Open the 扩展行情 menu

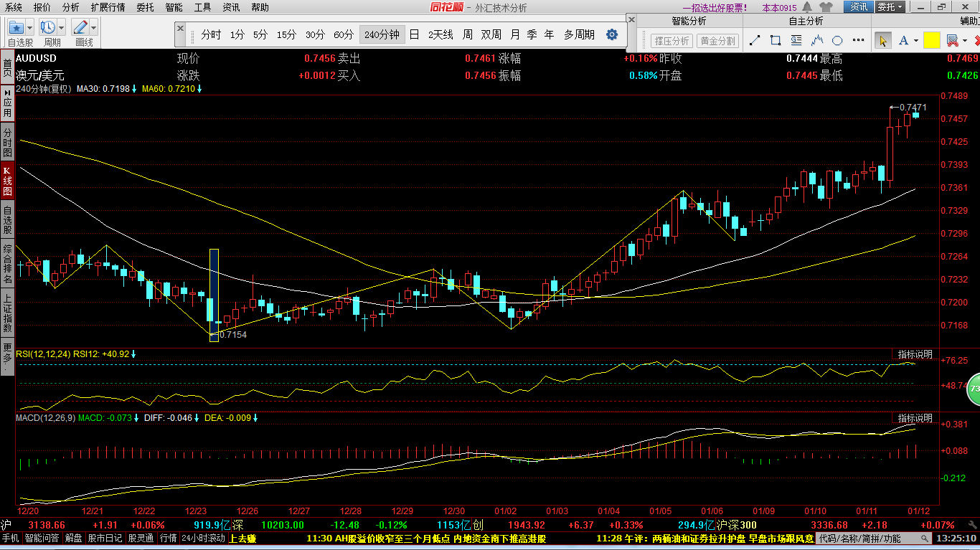pos(108,7)
